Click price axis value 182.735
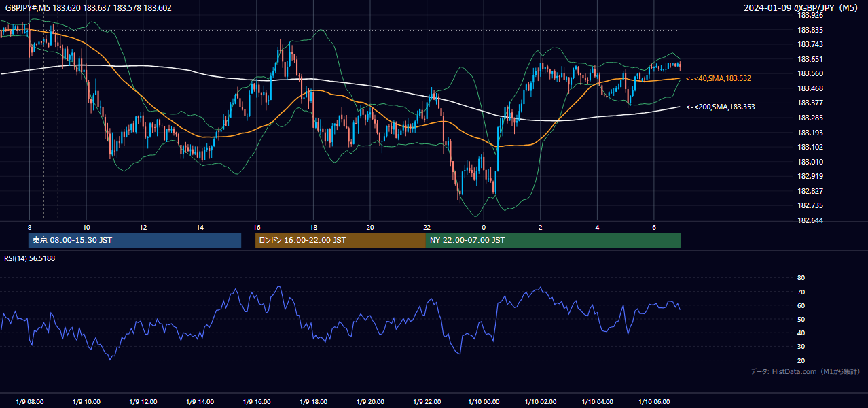This screenshot has height=408, width=868. (x=810, y=205)
